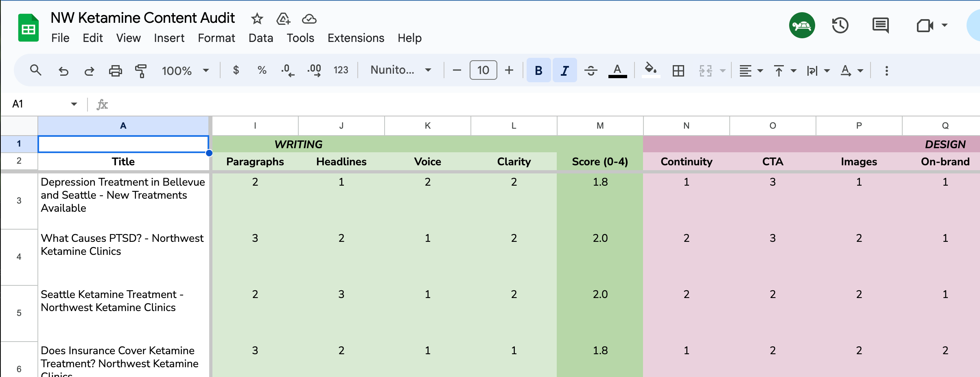Open the fill color picker

[651, 70]
